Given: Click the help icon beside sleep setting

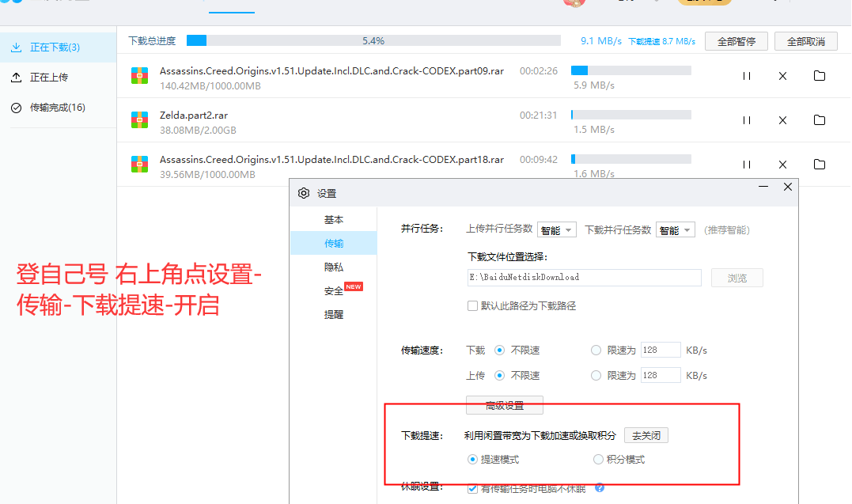Looking at the screenshot, I should point(600,487).
